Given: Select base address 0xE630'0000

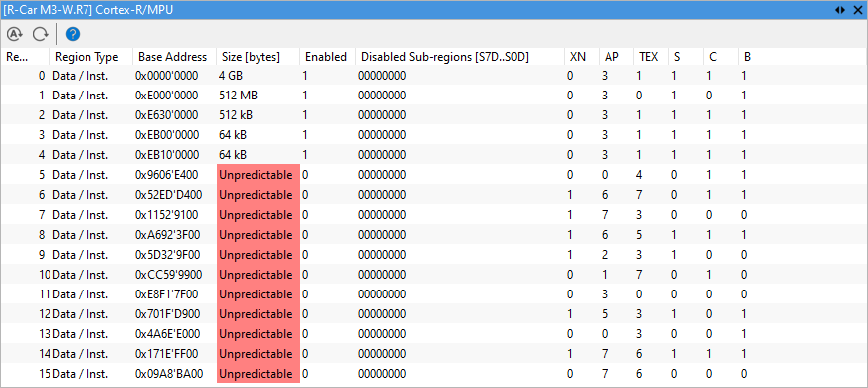Looking at the screenshot, I should [167, 115].
